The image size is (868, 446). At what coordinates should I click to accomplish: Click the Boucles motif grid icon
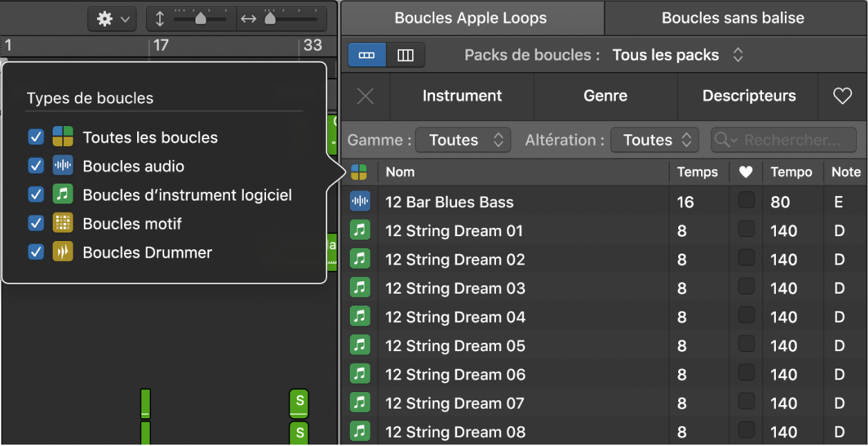[62, 223]
